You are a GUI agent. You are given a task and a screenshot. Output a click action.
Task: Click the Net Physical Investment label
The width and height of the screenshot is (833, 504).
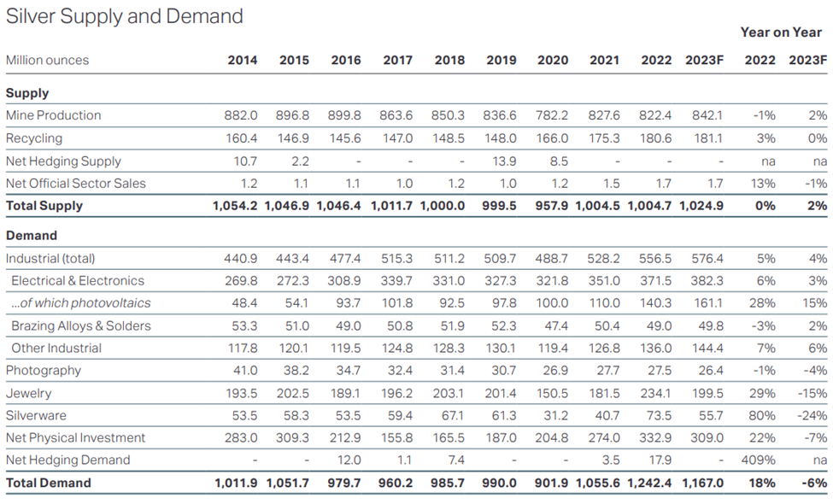tap(75, 438)
